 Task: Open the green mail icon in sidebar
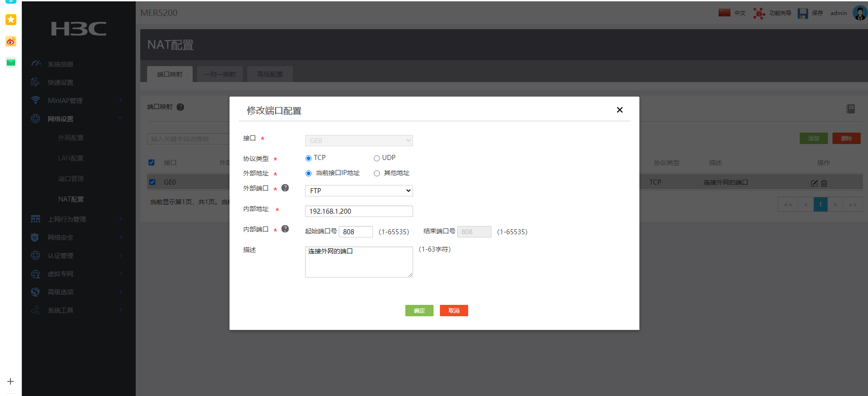11,62
